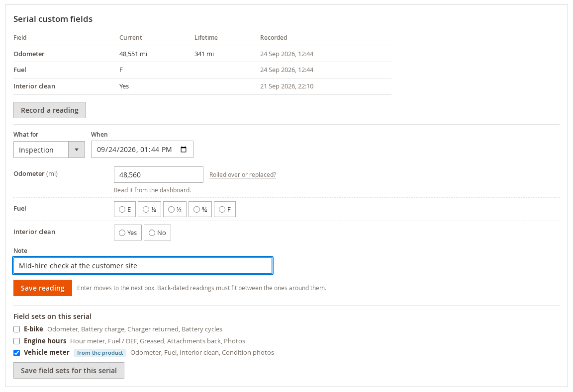Click the Lifetime column header
Screen dimensions: 573x392
[x=206, y=38]
